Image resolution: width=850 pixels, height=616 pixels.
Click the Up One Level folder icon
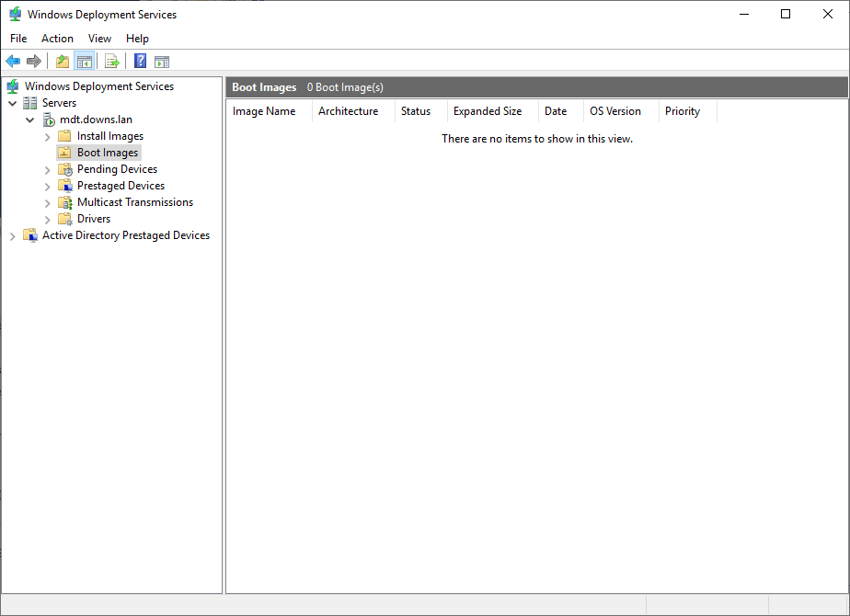click(x=62, y=62)
